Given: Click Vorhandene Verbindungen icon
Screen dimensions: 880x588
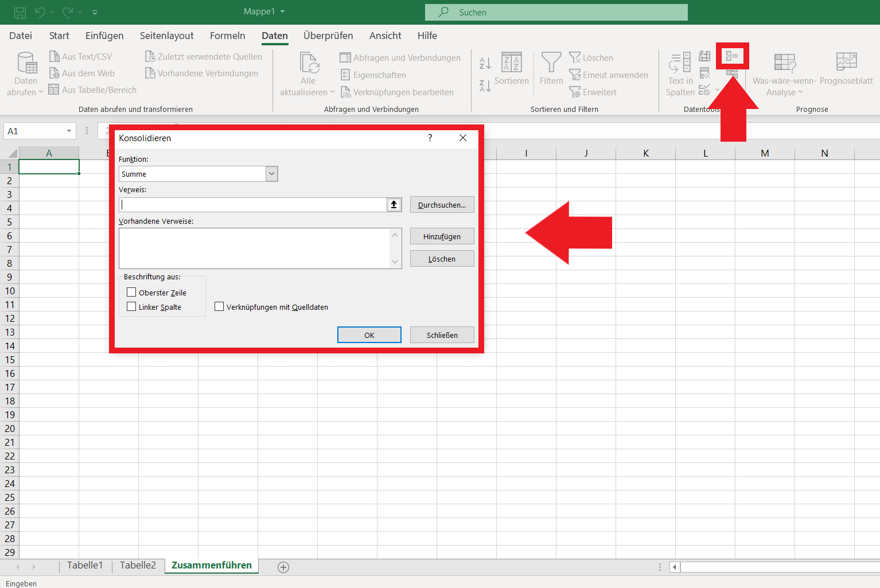Looking at the screenshot, I should point(150,73).
